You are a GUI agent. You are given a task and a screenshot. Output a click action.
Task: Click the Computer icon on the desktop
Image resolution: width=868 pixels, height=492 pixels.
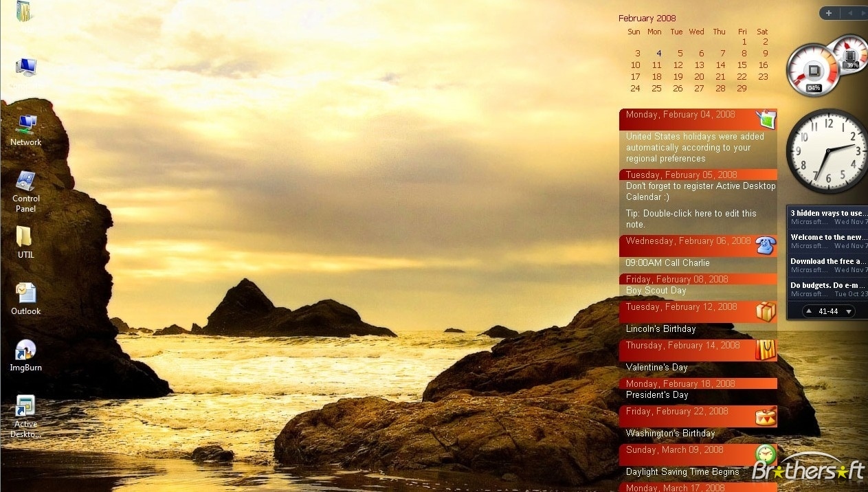pos(26,67)
